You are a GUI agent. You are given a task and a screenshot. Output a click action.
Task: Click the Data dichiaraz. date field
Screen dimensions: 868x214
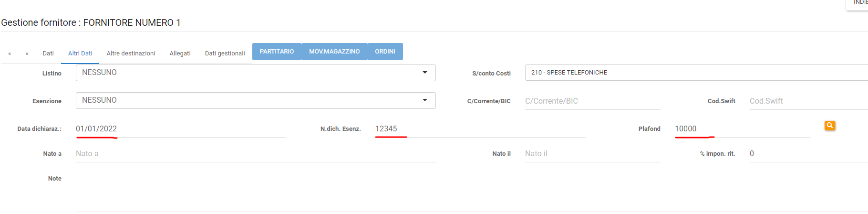(180, 129)
